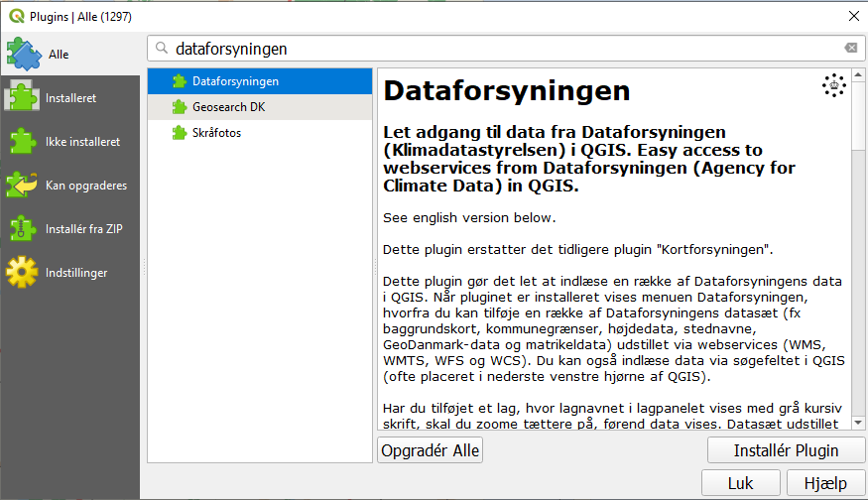The image size is (868, 500).
Task: Click the Kan opgraderes arrow icon
Action: (x=22, y=185)
